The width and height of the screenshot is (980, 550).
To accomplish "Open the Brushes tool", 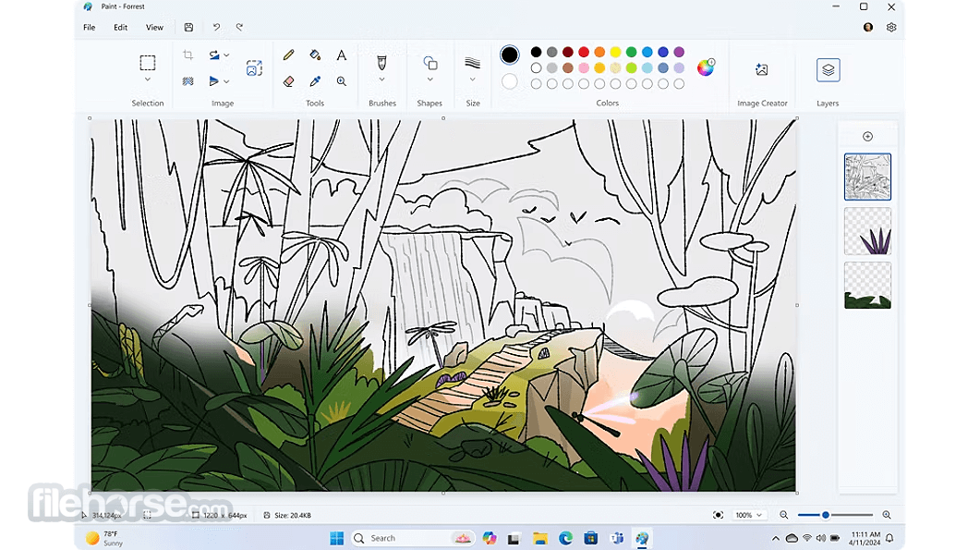I will pyautogui.click(x=381, y=62).
